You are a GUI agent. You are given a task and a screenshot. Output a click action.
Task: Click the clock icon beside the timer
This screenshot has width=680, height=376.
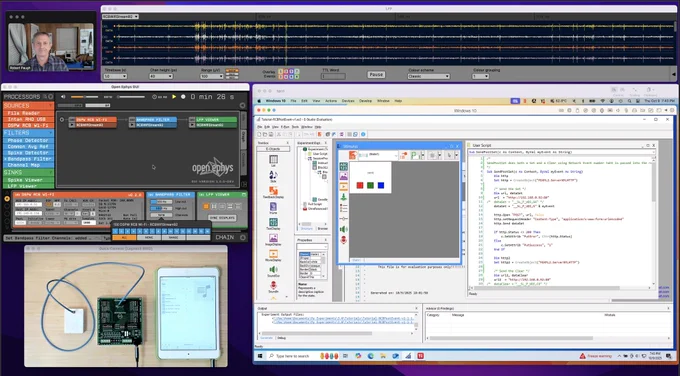pos(155,97)
